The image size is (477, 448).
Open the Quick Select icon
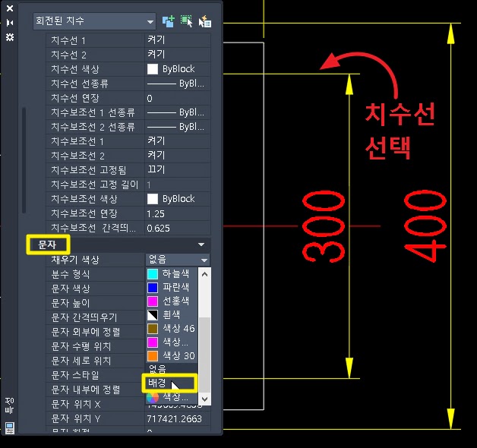point(205,21)
